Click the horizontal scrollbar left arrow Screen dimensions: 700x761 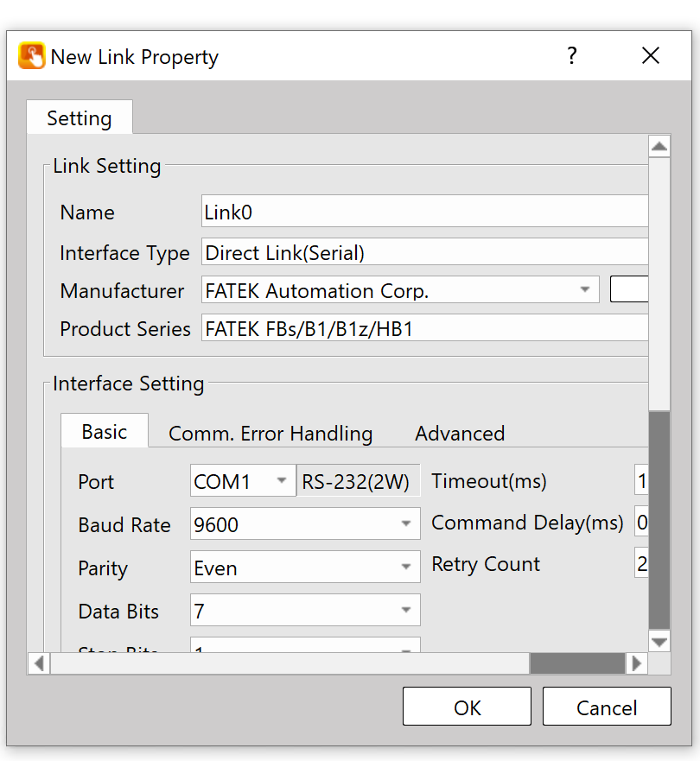pos(39,663)
